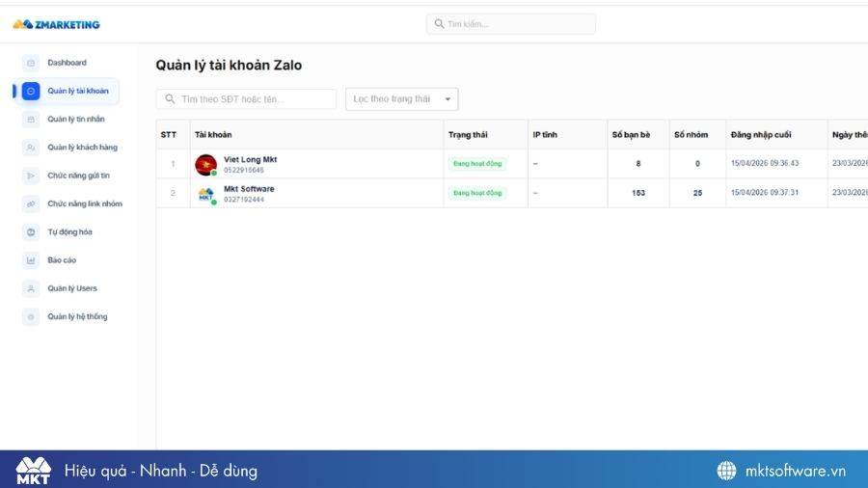
Task: Click the dropdown arrow on status filter
Action: pyautogui.click(x=448, y=99)
